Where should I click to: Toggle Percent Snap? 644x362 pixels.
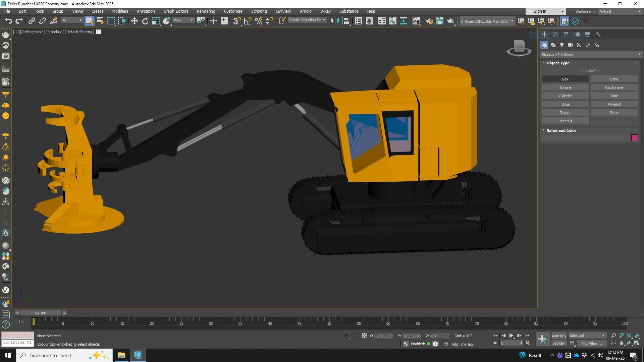pyautogui.click(x=258, y=21)
